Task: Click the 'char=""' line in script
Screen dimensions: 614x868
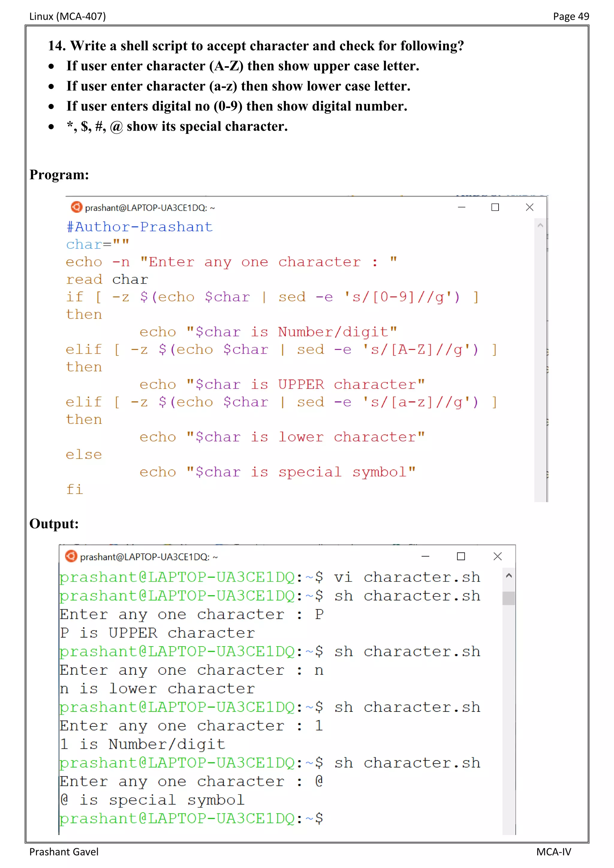Action: point(98,245)
